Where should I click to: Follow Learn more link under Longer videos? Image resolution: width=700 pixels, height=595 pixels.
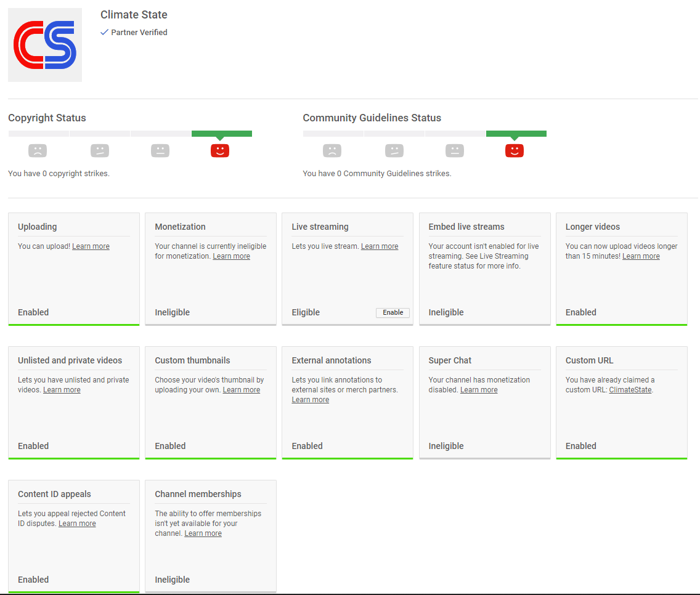click(641, 256)
